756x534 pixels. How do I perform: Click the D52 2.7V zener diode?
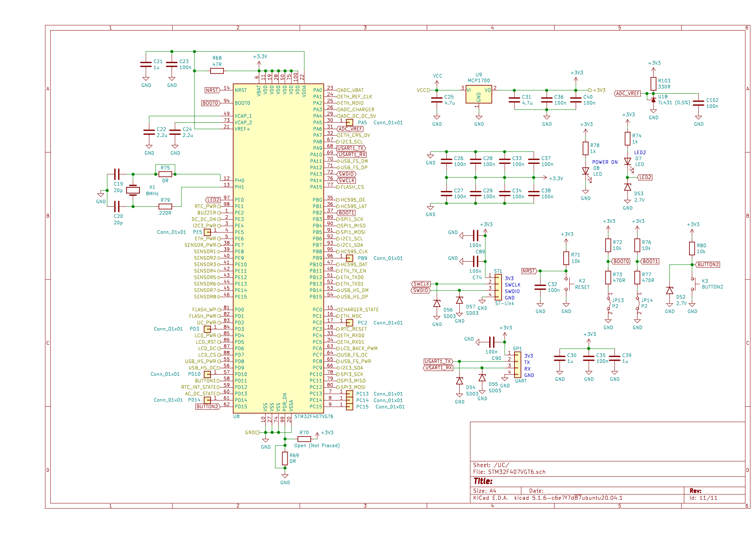tap(669, 290)
